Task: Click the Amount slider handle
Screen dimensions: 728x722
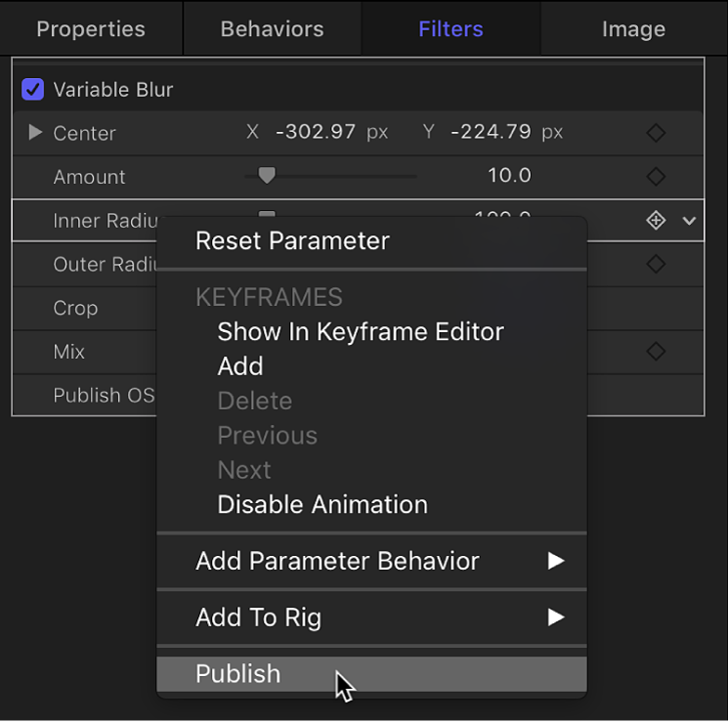Action: (266, 176)
